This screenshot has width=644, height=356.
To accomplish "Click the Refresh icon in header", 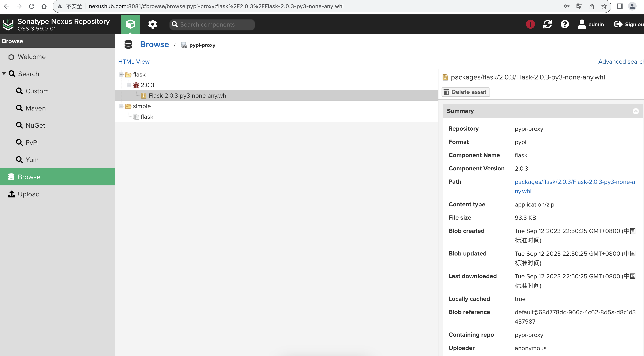I will point(547,24).
